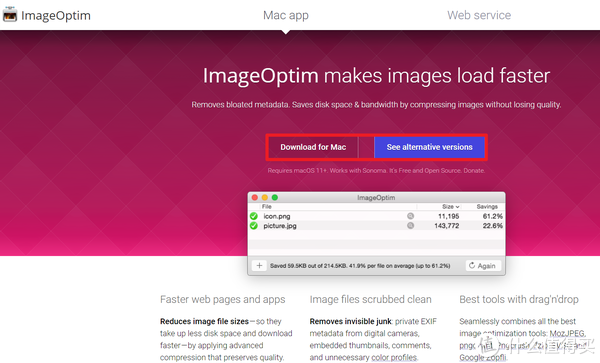Open the color profiles link
600x363 pixels.
click(x=394, y=357)
